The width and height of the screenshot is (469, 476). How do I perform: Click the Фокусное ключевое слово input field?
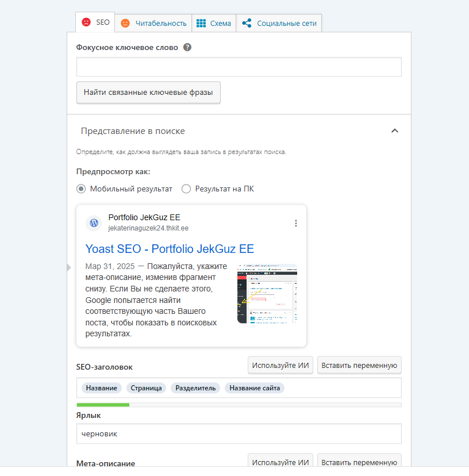point(239,67)
